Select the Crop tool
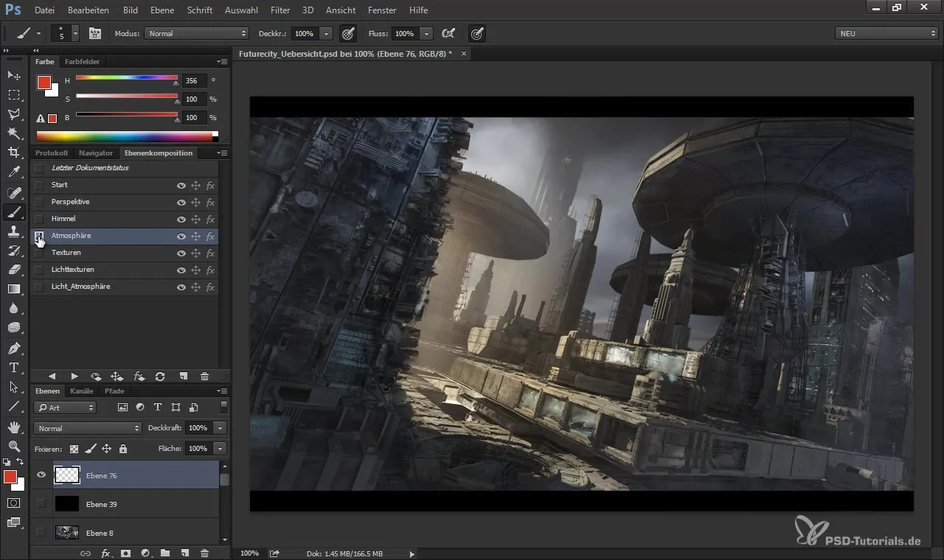944x560 pixels. click(14, 152)
